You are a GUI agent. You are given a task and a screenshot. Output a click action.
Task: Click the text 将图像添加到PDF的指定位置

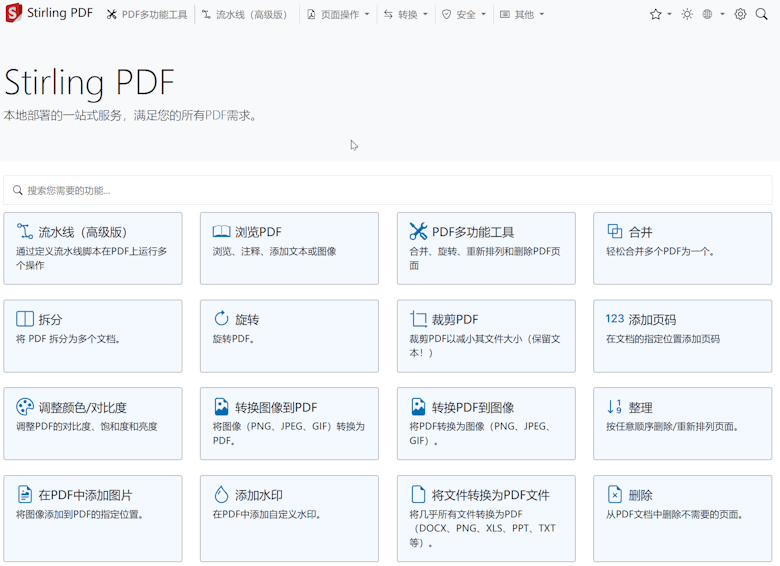point(80,514)
